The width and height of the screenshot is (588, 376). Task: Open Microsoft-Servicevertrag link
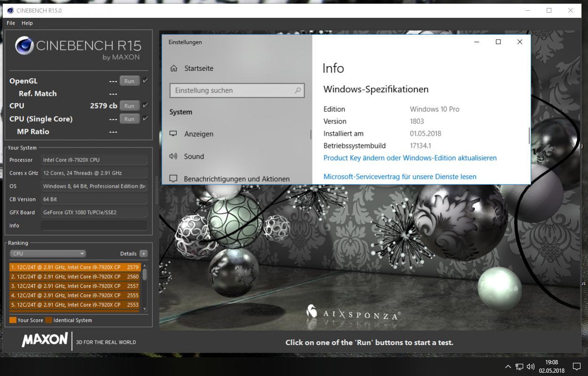(x=400, y=176)
